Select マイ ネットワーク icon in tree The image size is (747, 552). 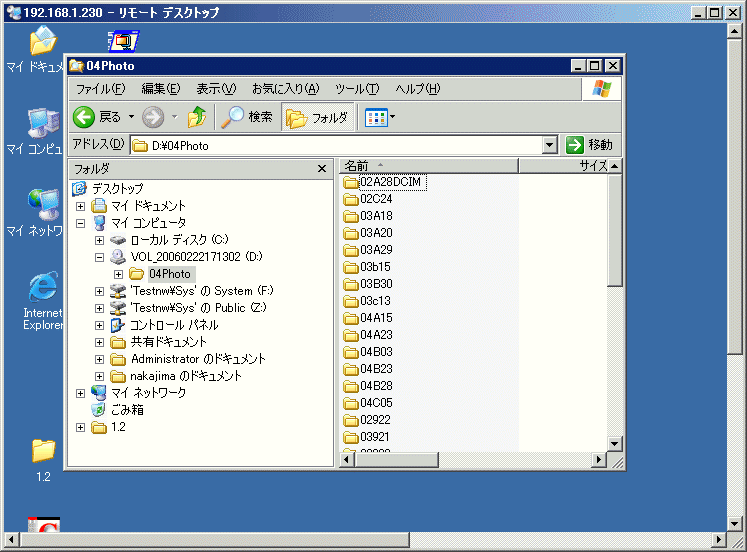(99, 393)
